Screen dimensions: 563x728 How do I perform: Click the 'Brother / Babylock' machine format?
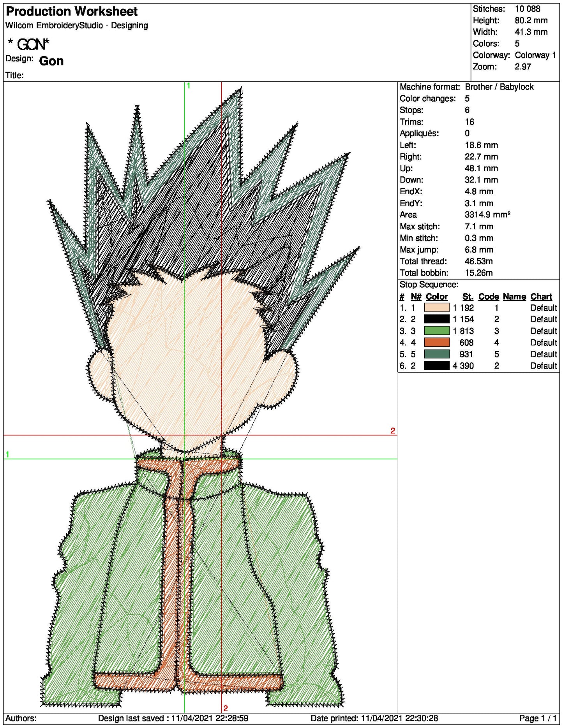[499, 87]
